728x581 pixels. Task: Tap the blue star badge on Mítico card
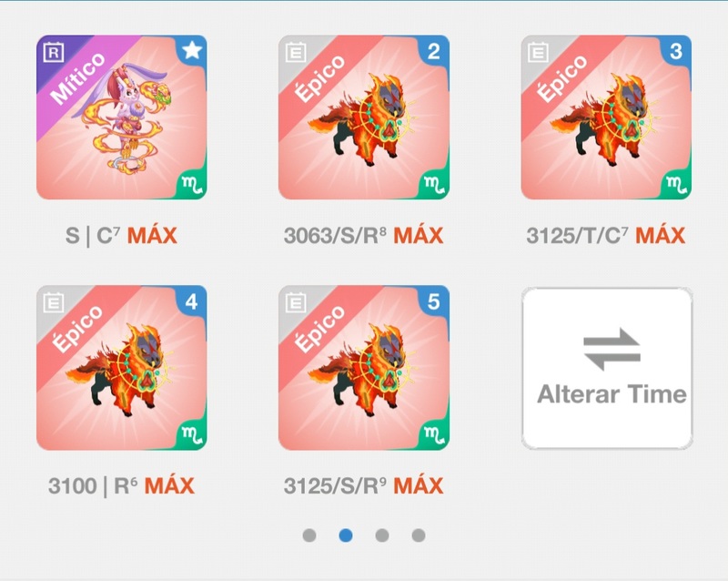coord(192,50)
